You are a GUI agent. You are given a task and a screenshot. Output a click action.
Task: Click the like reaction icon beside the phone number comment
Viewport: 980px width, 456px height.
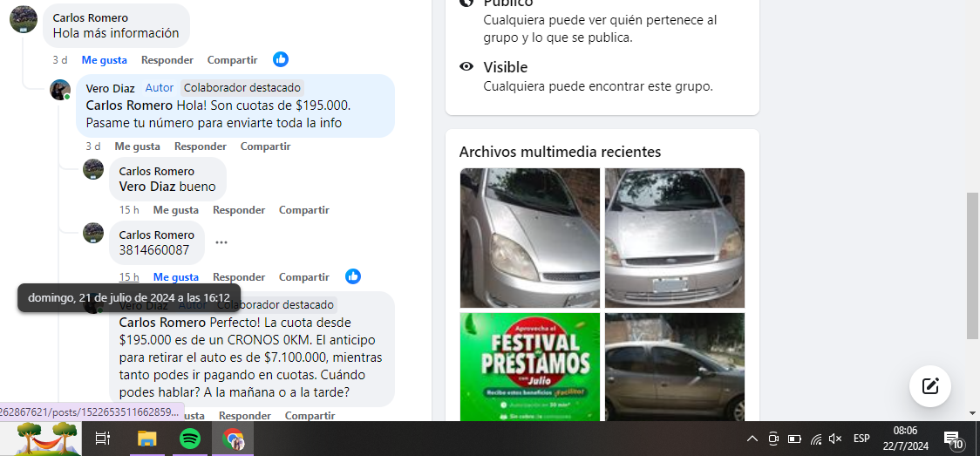click(353, 276)
